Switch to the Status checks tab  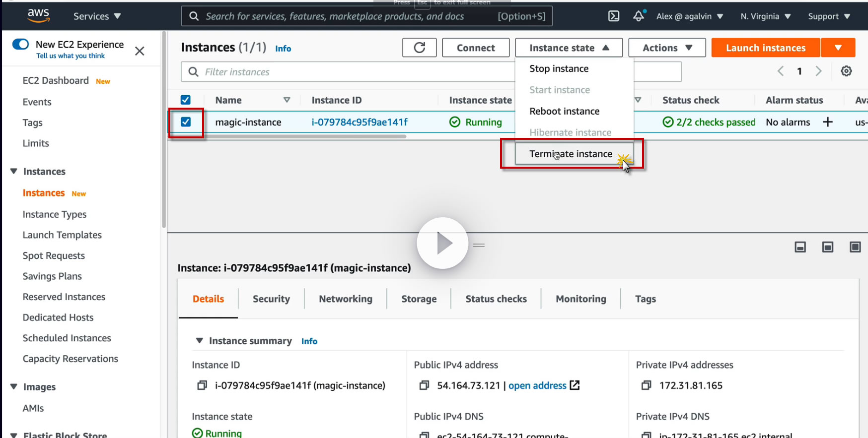click(496, 299)
